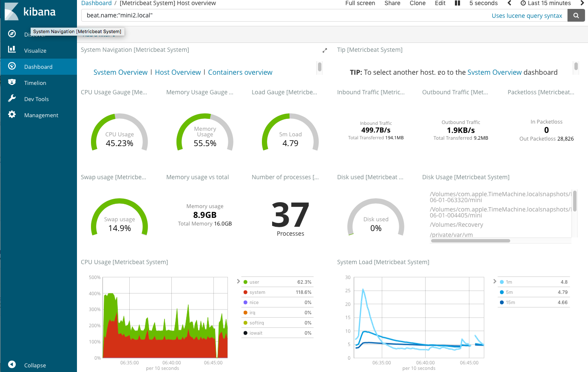Click the Tip panel scrollbar
The image size is (588, 372).
click(x=576, y=66)
